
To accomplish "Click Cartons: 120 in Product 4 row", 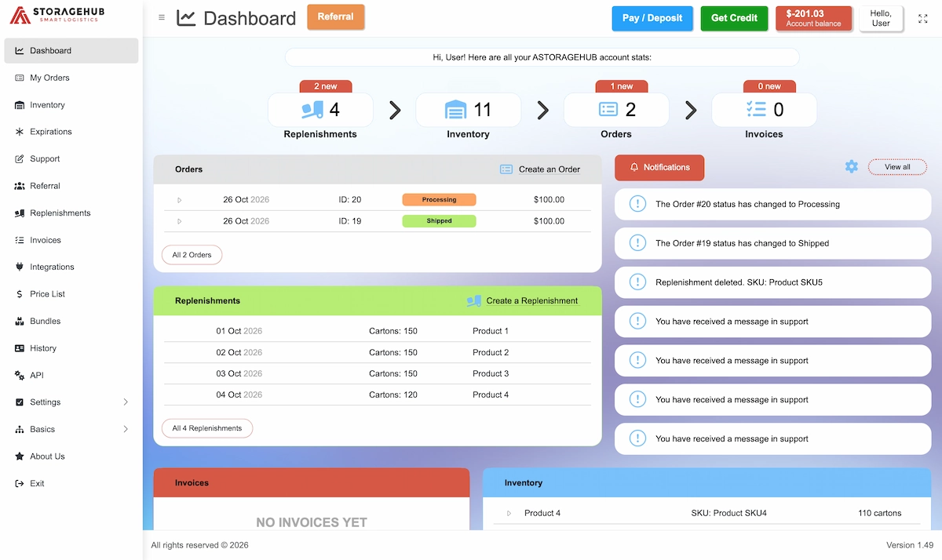I will click(x=393, y=395).
